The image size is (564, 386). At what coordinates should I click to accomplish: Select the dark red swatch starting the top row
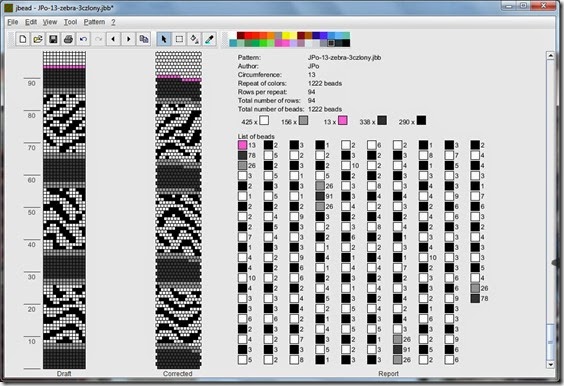[241, 36]
